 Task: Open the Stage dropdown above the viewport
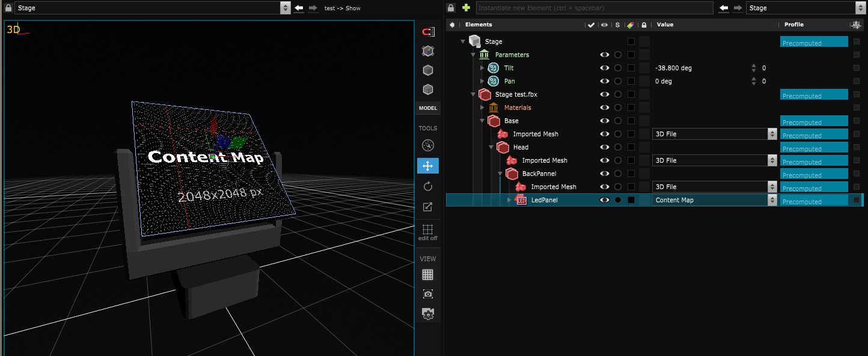pyautogui.click(x=152, y=8)
